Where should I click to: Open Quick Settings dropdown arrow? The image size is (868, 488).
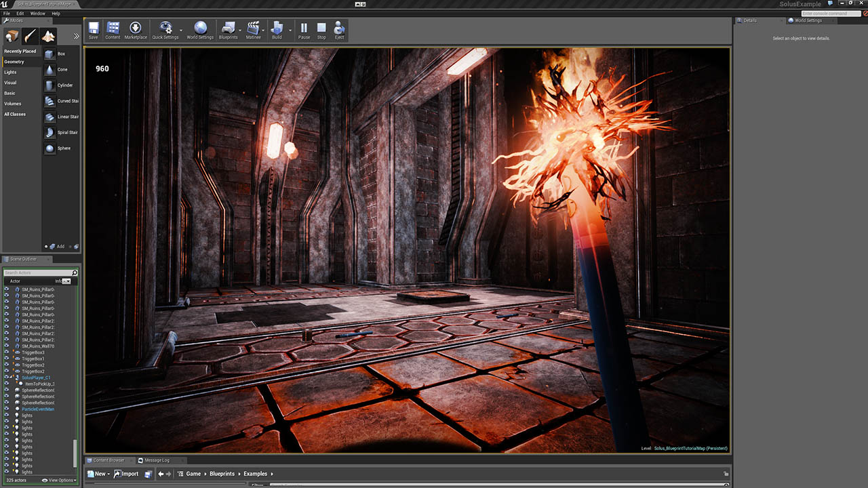tap(181, 30)
